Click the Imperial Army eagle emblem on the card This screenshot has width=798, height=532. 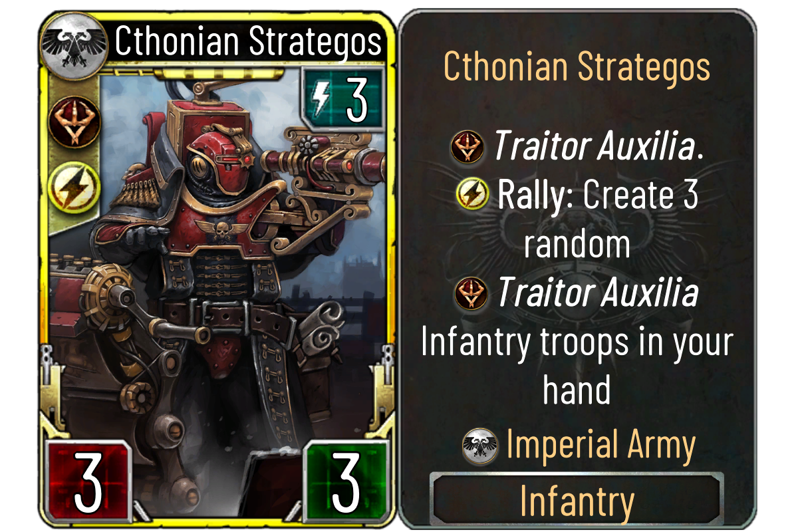pos(72,43)
